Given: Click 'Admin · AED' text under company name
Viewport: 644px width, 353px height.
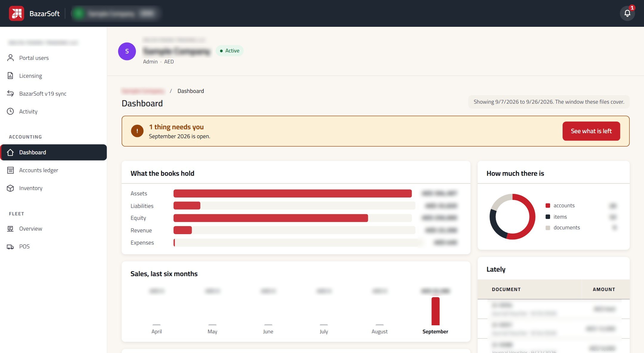Looking at the screenshot, I should (158, 62).
